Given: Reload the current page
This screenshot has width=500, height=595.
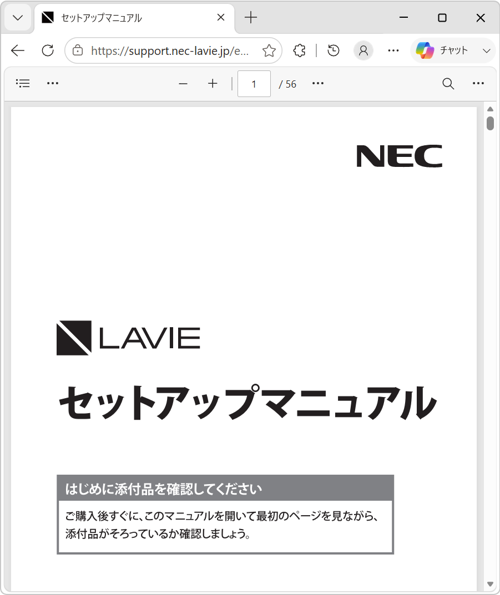Looking at the screenshot, I should coord(48,50).
